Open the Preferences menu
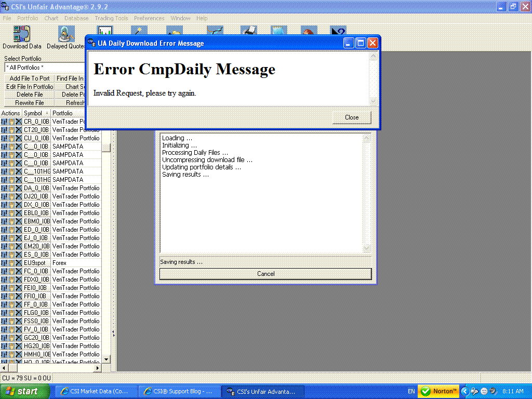Screen dimensions: 532x399 click(x=149, y=18)
